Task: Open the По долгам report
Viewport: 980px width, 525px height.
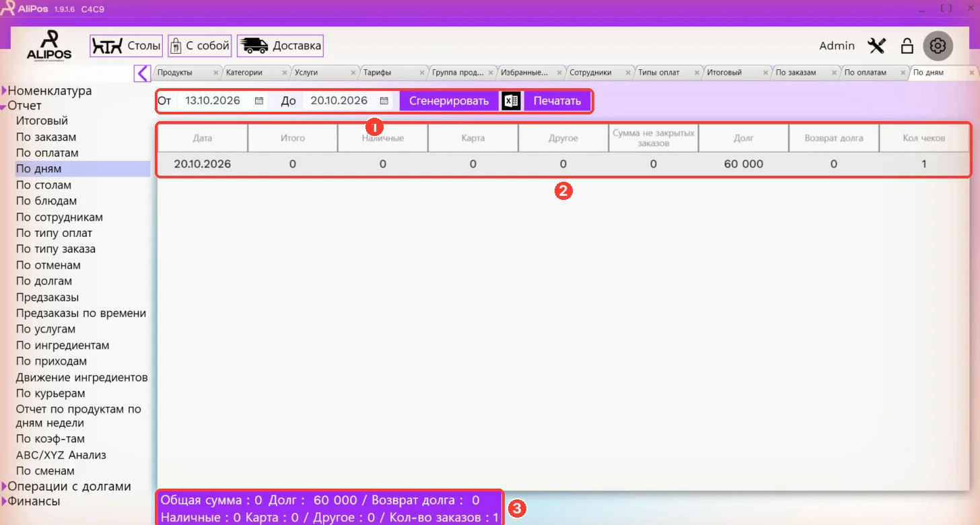Action: [44, 281]
